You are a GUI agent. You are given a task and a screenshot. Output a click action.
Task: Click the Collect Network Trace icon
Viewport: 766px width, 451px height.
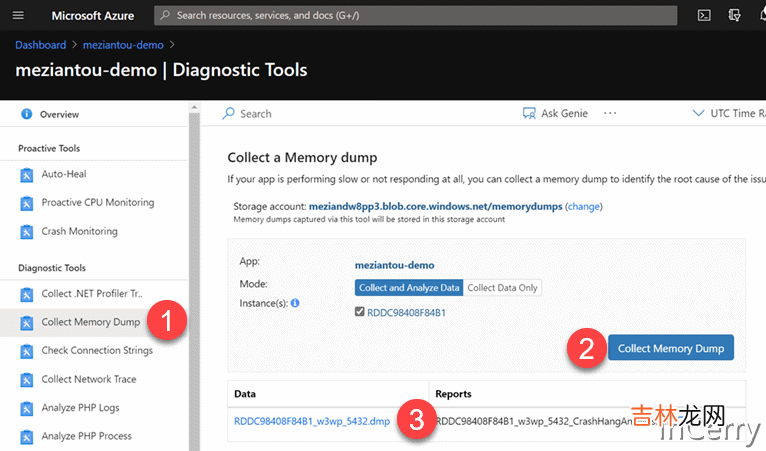[x=27, y=380]
